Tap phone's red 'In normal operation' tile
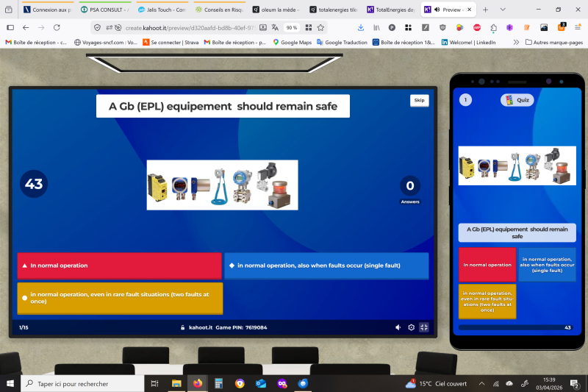 (x=487, y=265)
